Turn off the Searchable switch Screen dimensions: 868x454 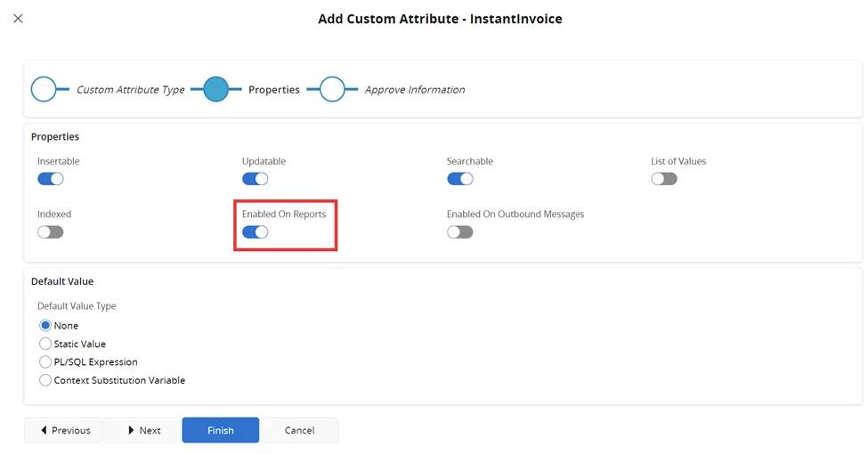point(460,179)
